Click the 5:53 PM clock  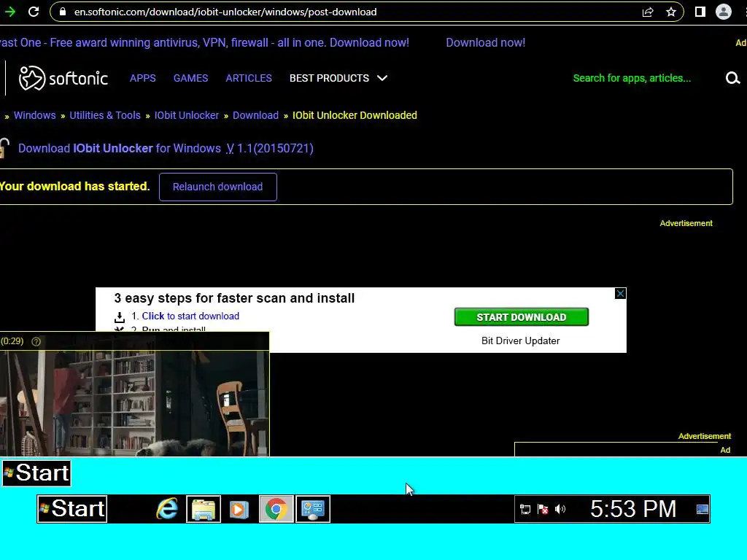(x=633, y=508)
